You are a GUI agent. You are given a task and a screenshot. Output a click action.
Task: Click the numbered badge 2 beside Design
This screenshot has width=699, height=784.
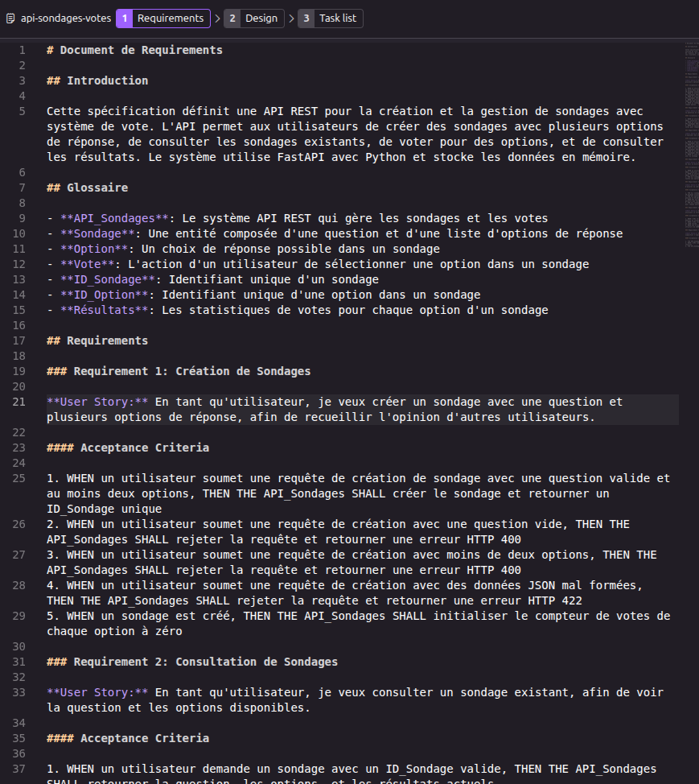pos(233,18)
